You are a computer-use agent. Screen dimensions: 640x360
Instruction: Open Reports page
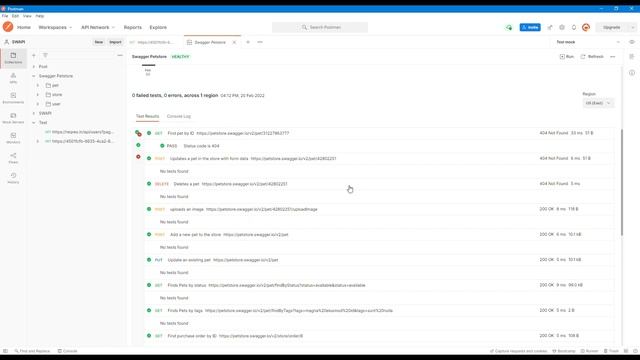tap(133, 27)
